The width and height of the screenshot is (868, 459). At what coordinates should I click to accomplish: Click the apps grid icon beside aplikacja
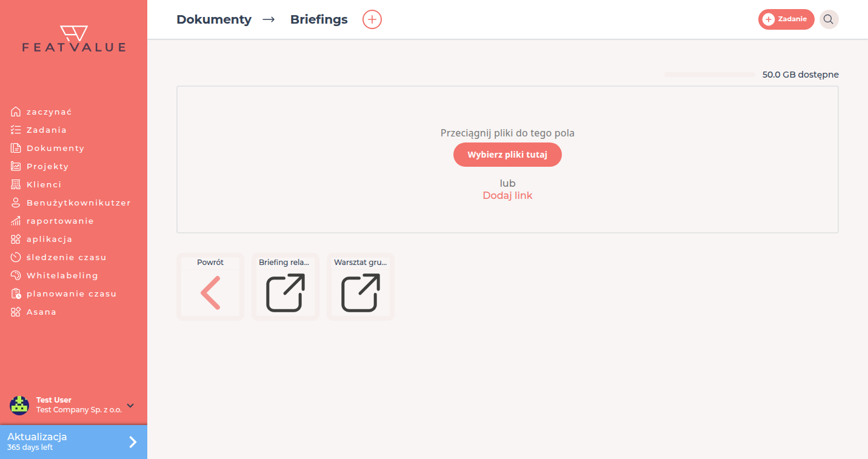tap(16, 239)
